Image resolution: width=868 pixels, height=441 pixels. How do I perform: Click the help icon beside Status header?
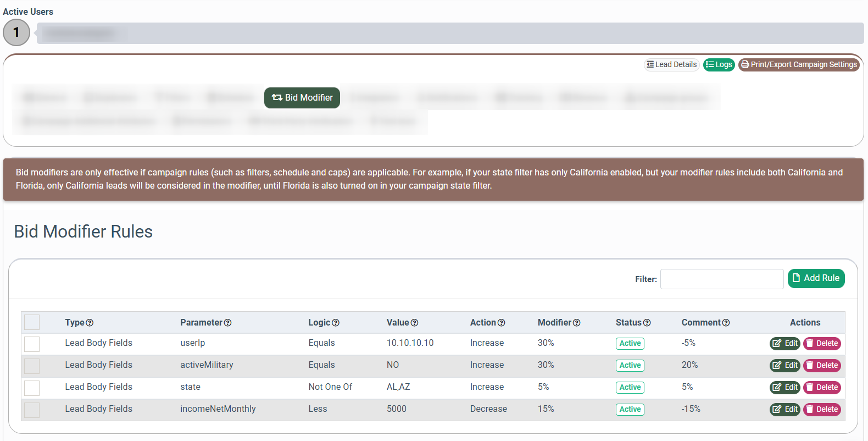tap(647, 323)
